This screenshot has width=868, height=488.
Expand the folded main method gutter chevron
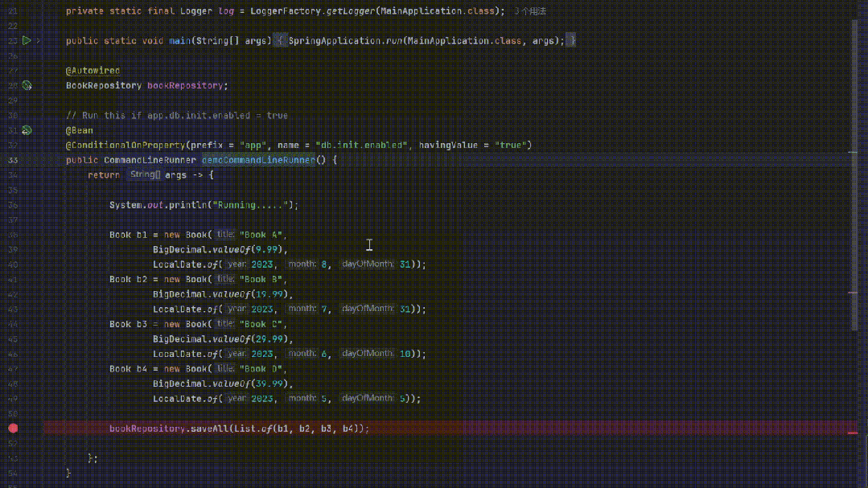click(38, 40)
